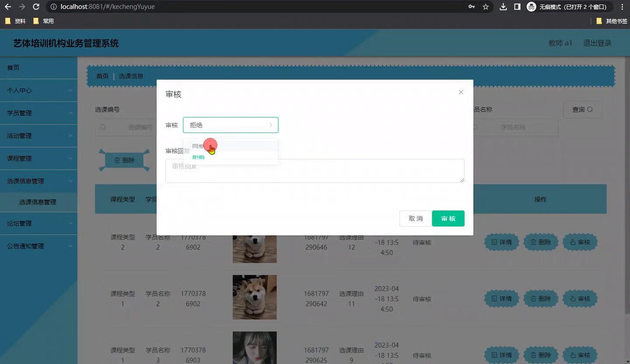
Task: Expand 个人中心 sidebar menu
Action: click(38, 91)
